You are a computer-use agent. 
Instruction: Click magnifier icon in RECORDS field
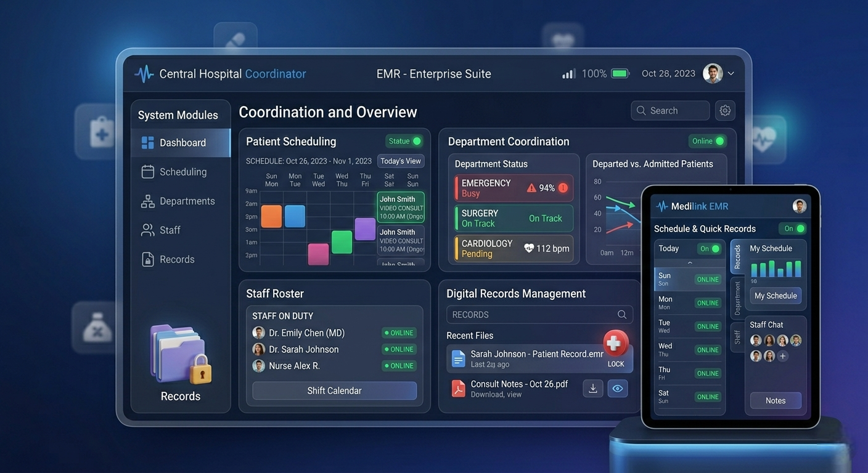[622, 315]
